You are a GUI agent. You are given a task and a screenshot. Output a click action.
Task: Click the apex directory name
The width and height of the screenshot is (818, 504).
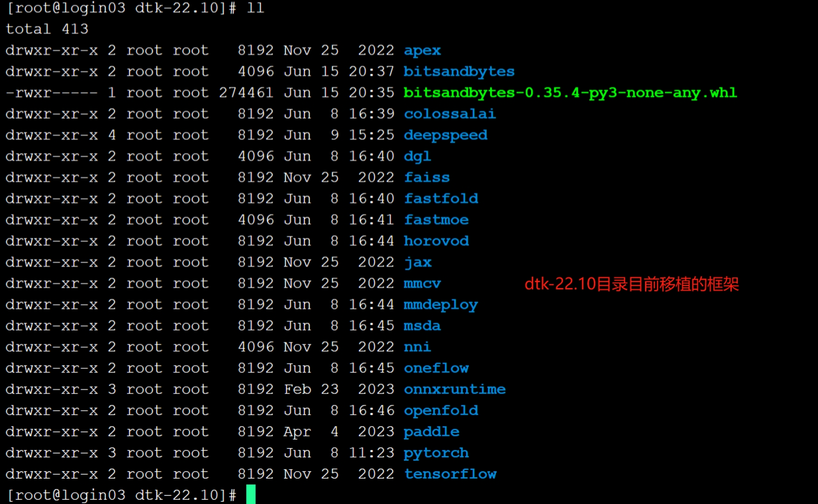click(x=422, y=50)
